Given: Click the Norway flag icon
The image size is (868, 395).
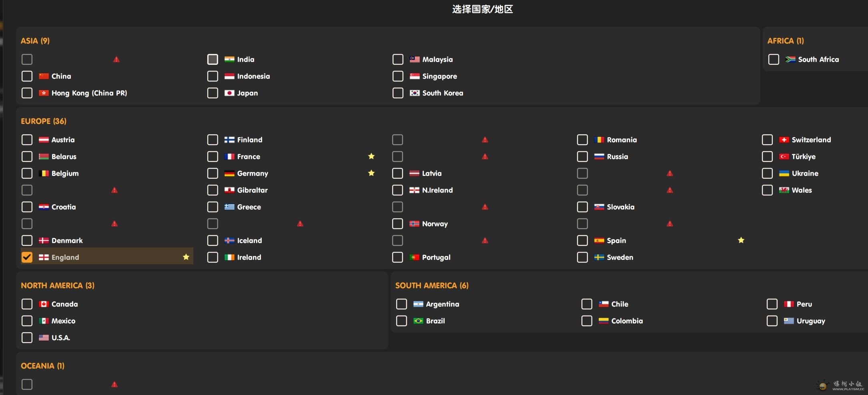Looking at the screenshot, I should coord(414,223).
